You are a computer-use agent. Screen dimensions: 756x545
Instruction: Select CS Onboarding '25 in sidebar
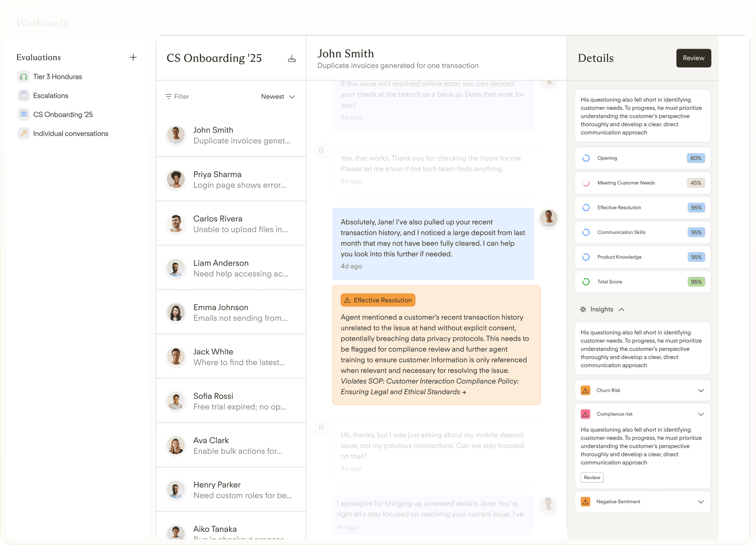(63, 114)
